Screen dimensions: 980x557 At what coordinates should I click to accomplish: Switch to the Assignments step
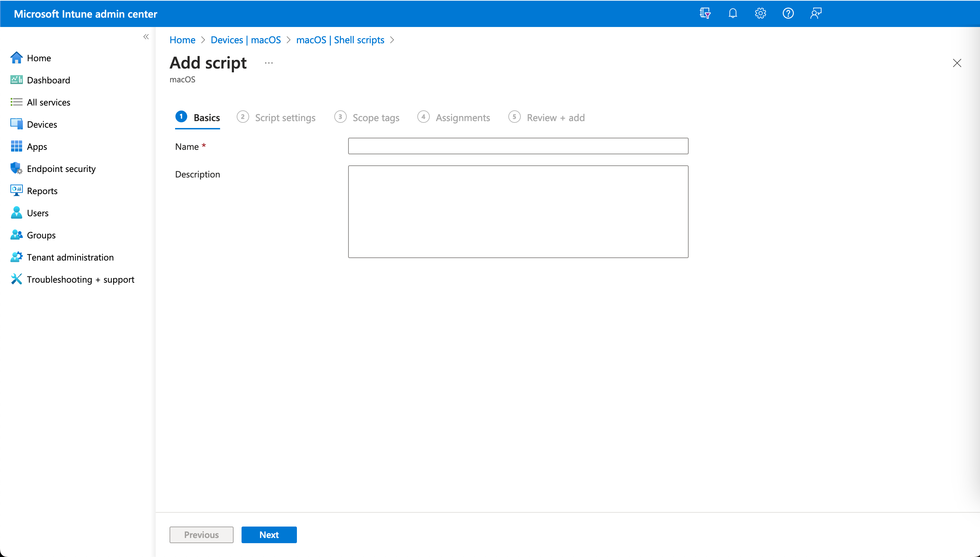coord(462,117)
